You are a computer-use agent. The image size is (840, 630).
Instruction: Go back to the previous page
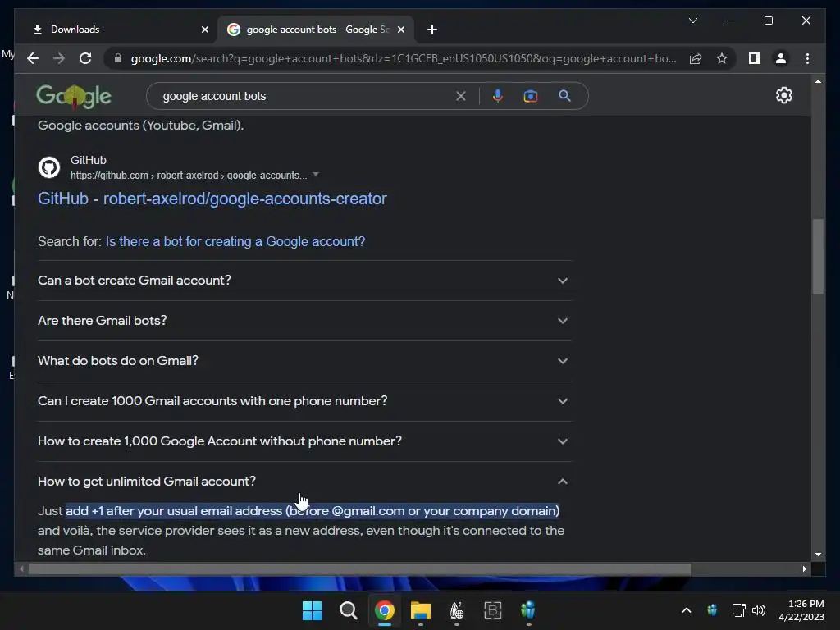[33, 58]
